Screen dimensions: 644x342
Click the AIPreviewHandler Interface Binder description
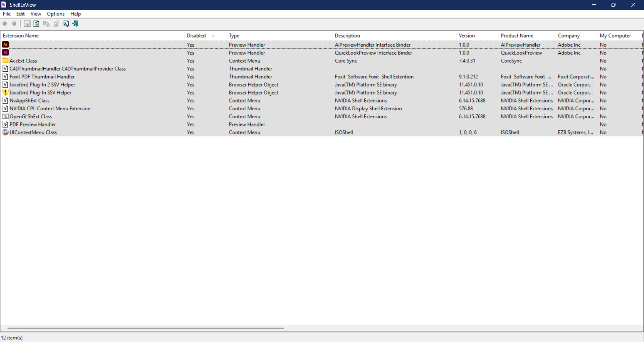pyautogui.click(x=373, y=45)
